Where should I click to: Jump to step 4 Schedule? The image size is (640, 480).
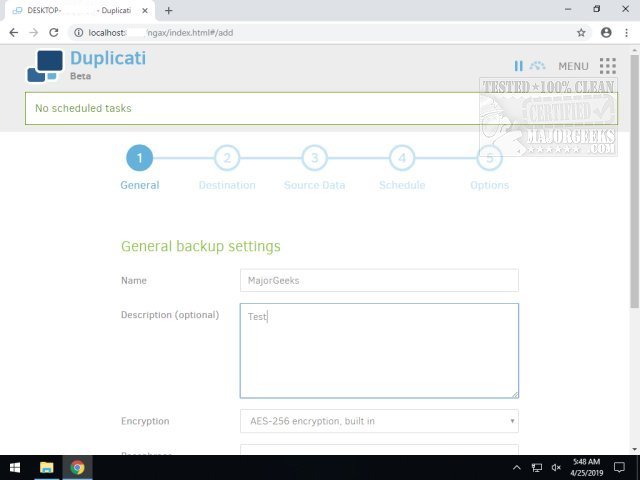pos(401,158)
